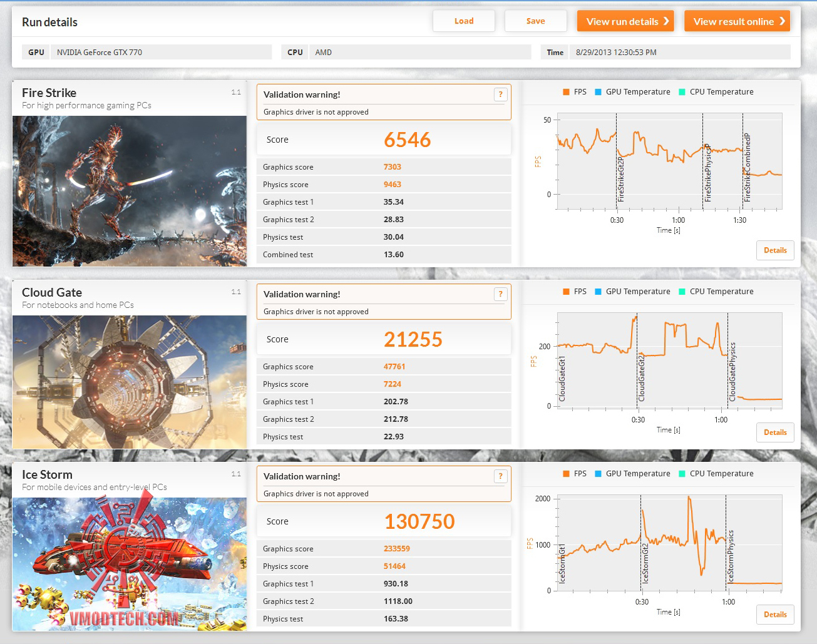Click Cloud Gate physics score 7224

393,384
